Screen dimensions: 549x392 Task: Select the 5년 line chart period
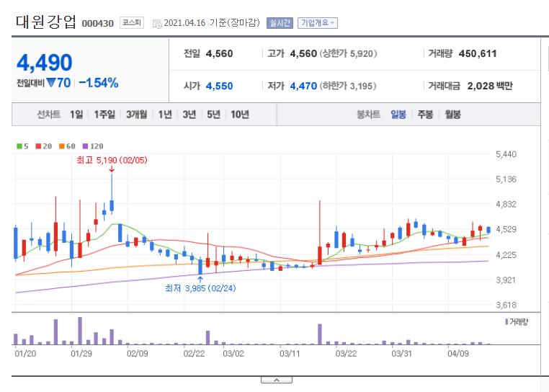[x=213, y=114]
